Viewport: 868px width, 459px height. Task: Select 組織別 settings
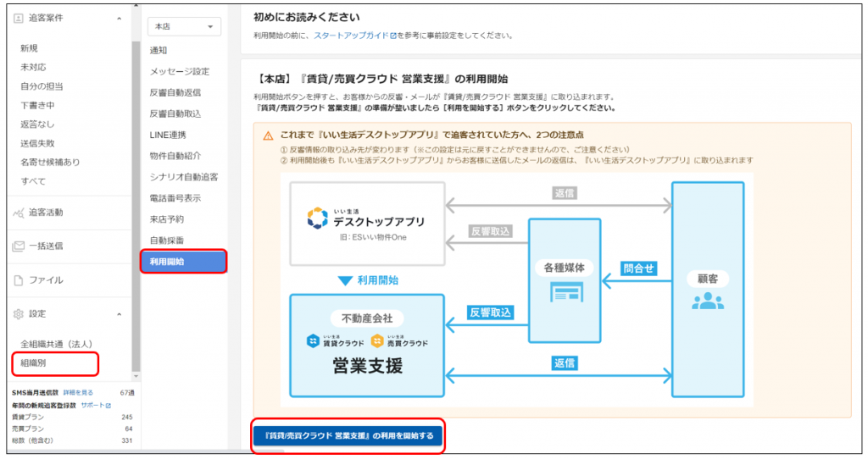[33, 363]
